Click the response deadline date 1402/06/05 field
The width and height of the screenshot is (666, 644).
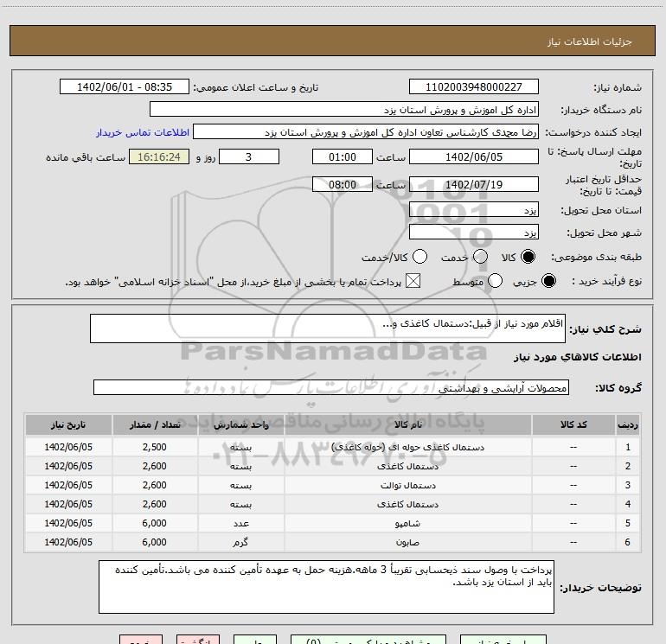point(474,156)
